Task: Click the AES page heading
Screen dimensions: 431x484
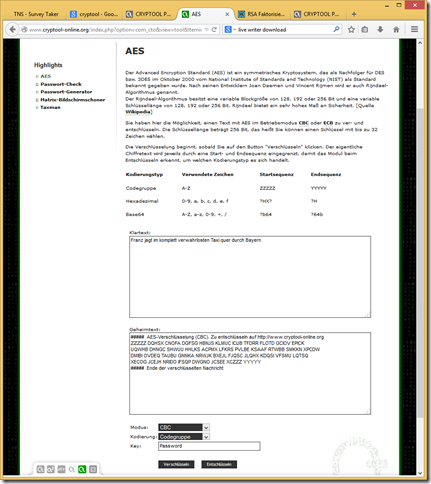Action: pos(135,51)
